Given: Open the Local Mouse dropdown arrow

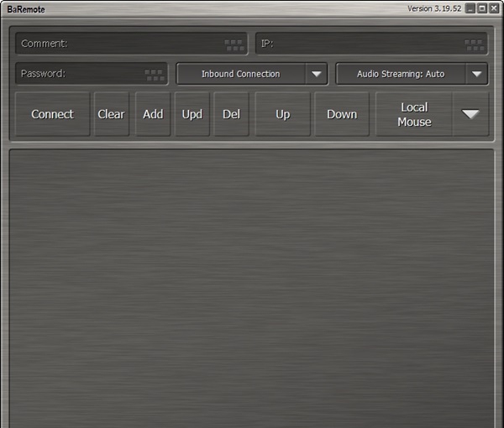Looking at the screenshot, I should [470, 114].
